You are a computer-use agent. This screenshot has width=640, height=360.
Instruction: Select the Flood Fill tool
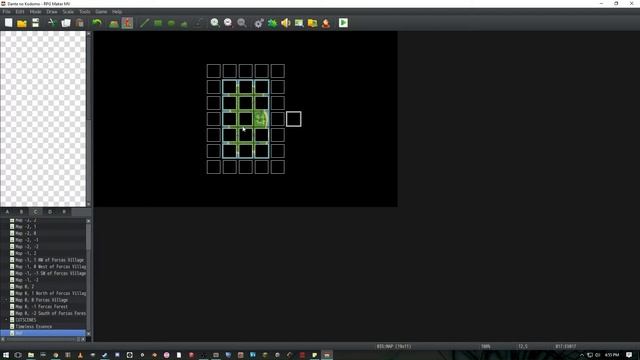pos(184,23)
